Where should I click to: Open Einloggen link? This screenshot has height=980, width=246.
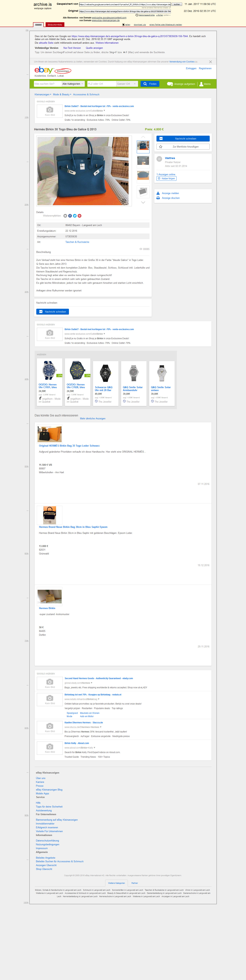click(191, 68)
